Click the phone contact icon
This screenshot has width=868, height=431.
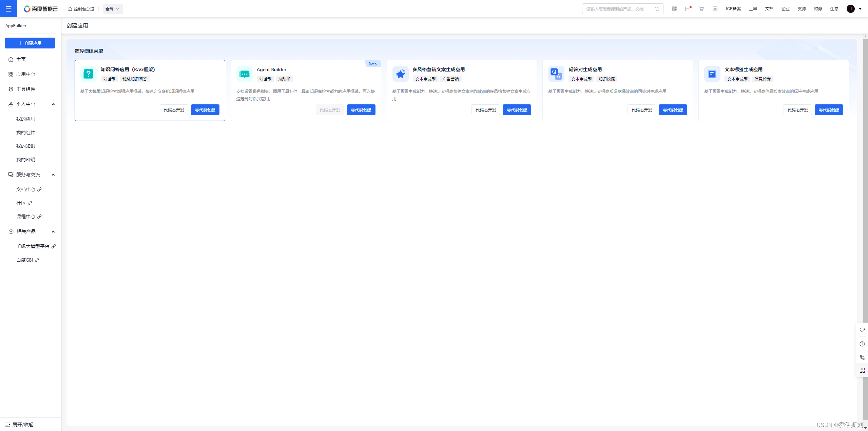(862, 357)
